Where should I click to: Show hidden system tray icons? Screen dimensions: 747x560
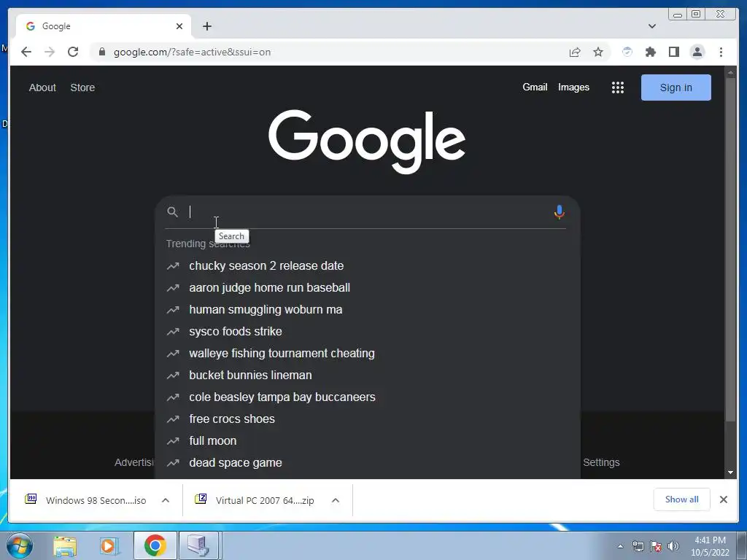[x=620, y=546]
